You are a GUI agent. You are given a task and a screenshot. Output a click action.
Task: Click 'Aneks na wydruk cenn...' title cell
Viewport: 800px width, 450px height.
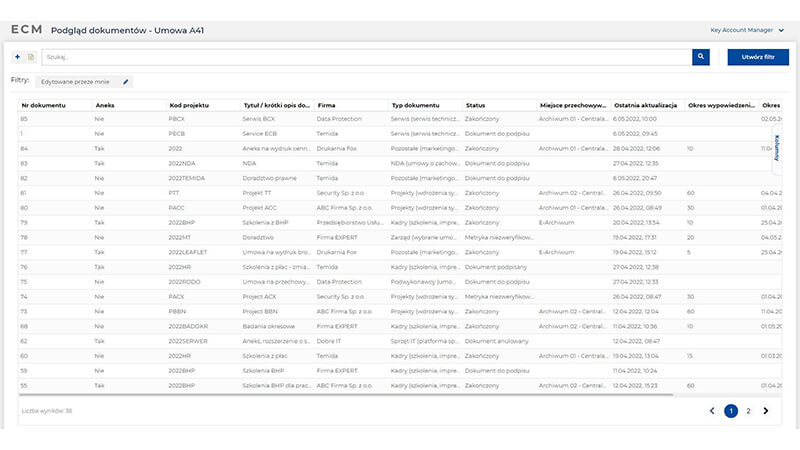tap(276, 148)
